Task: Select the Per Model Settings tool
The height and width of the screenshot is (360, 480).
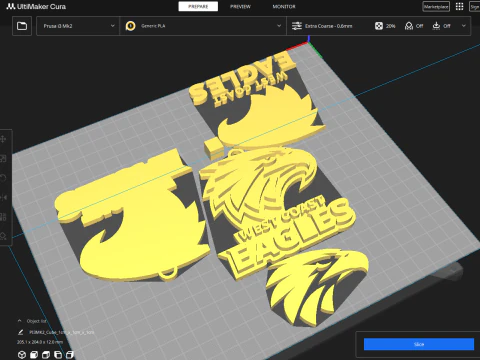Action: [x=3, y=217]
